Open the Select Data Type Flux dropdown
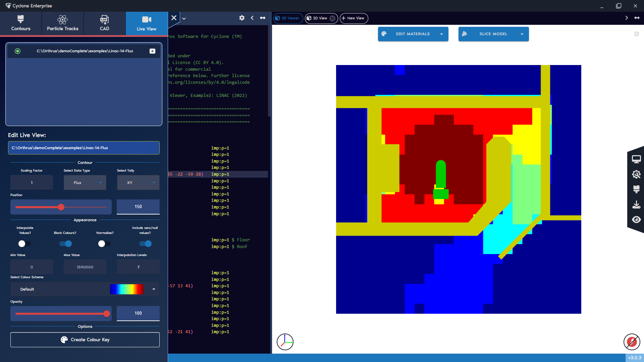 [x=85, y=182]
